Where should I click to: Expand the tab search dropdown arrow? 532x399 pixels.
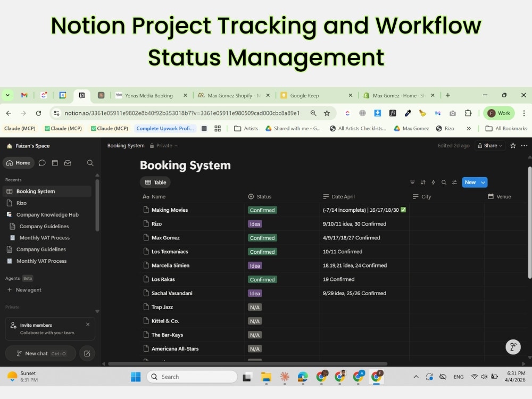7,95
